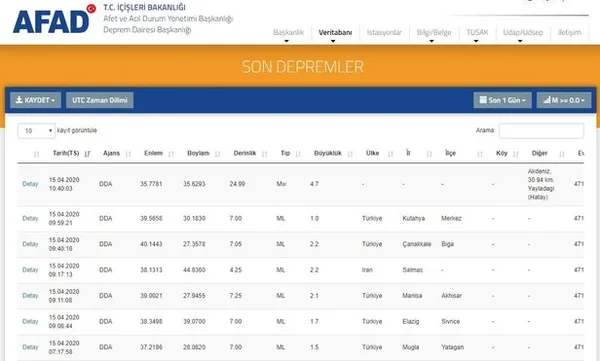Select the Akhisar district cell
600x361 pixels.
452,296
